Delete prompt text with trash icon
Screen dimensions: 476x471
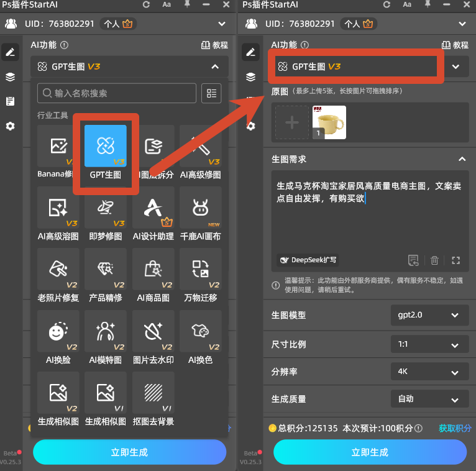(x=434, y=260)
